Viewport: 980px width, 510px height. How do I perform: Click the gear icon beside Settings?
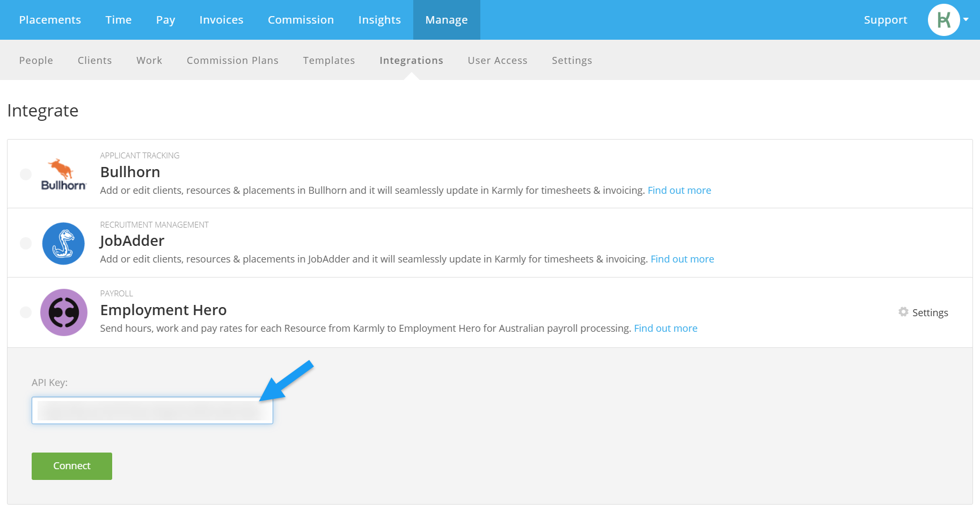(903, 312)
